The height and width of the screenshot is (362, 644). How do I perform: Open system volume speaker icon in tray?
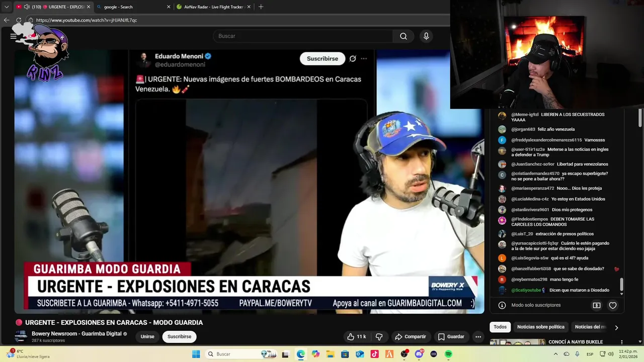point(611,354)
